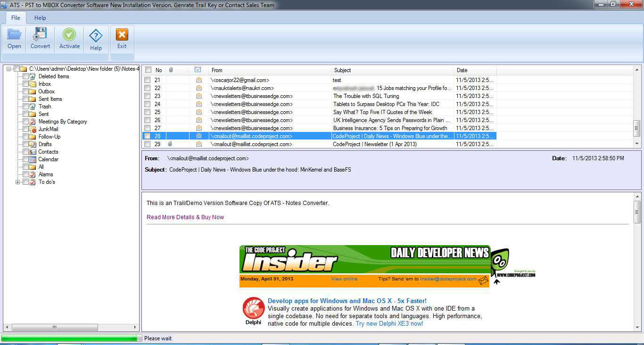This screenshot has height=345, width=644.
Task: Sort messages by the No column header
Action: (159, 70)
